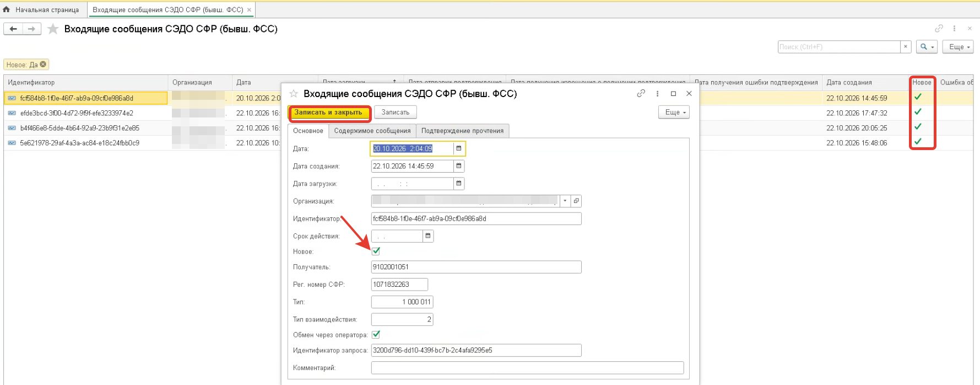980x385 pixels.
Task: Click the row icon of message b4f466e8
Action: tap(12, 128)
